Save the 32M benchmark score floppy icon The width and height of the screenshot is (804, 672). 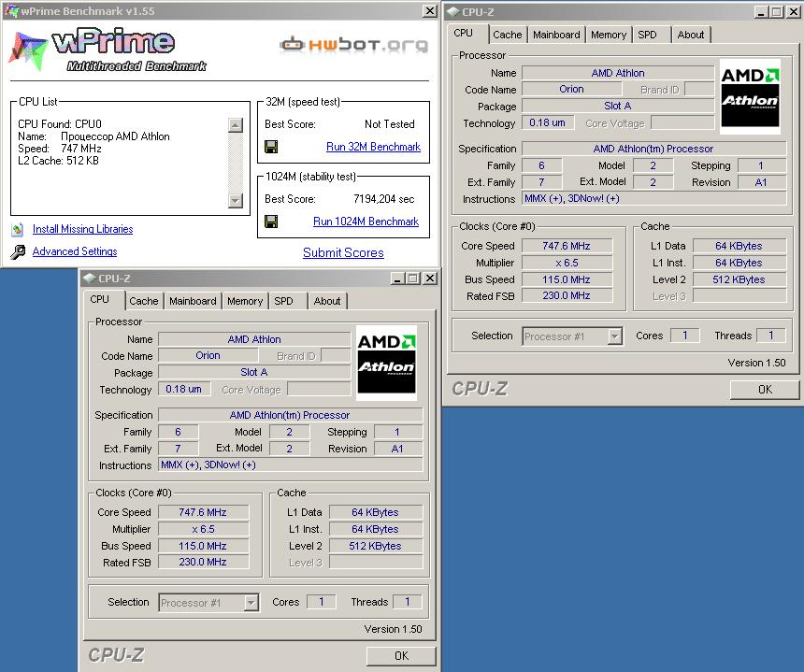point(271,147)
